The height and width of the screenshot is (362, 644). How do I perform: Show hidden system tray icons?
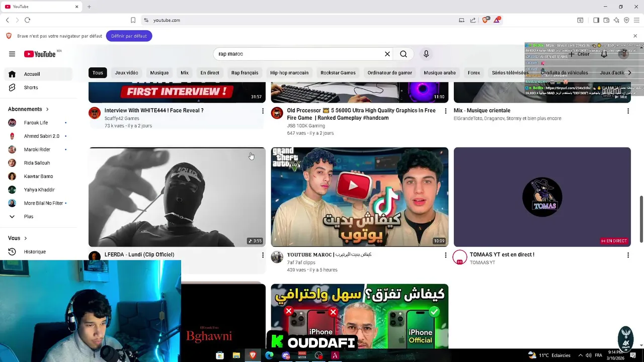click(x=580, y=355)
